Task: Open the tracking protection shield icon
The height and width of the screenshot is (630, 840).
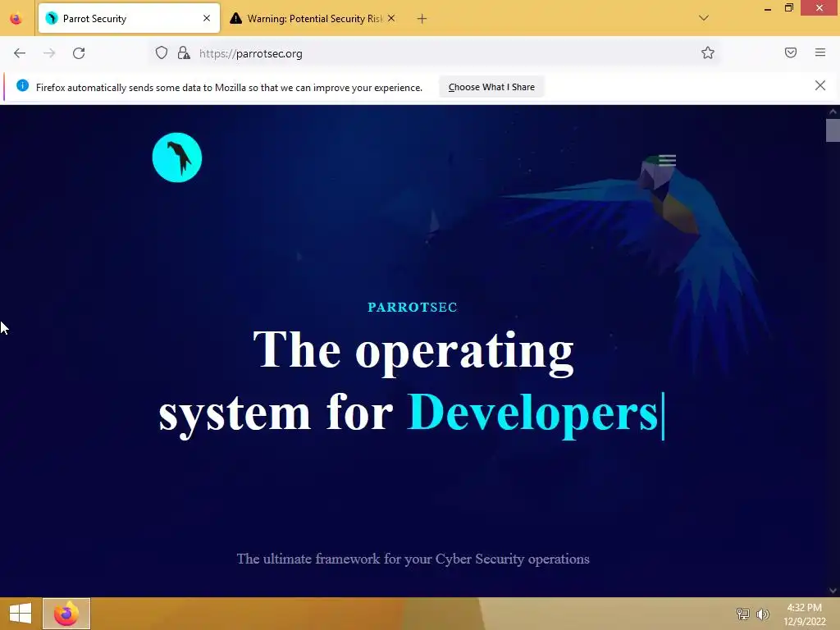Action: 162,53
